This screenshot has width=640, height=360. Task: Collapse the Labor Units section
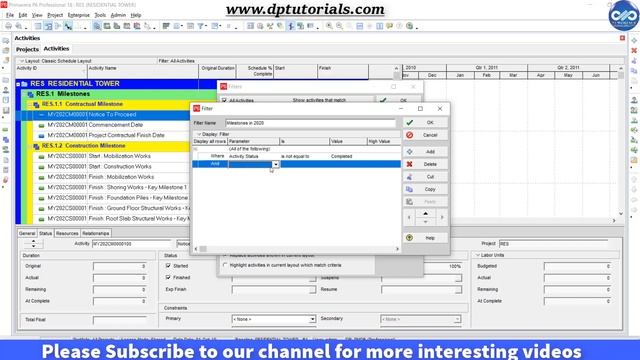pos(478,255)
